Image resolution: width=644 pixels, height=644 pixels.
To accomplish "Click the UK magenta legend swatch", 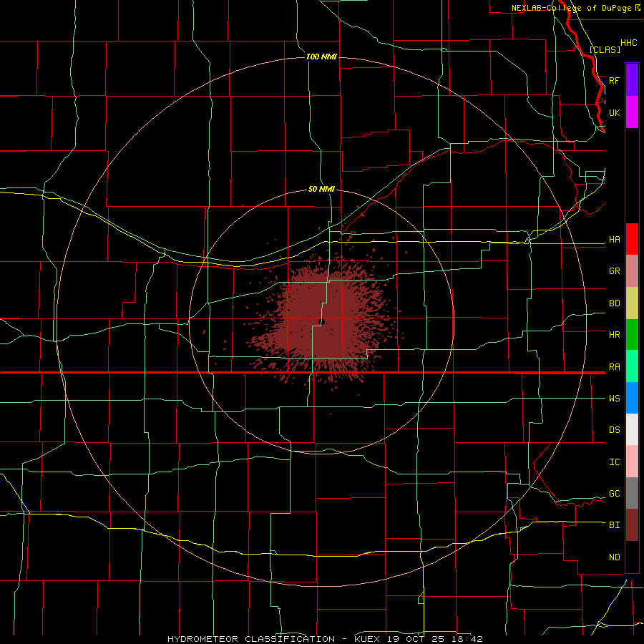I will [632, 112].
